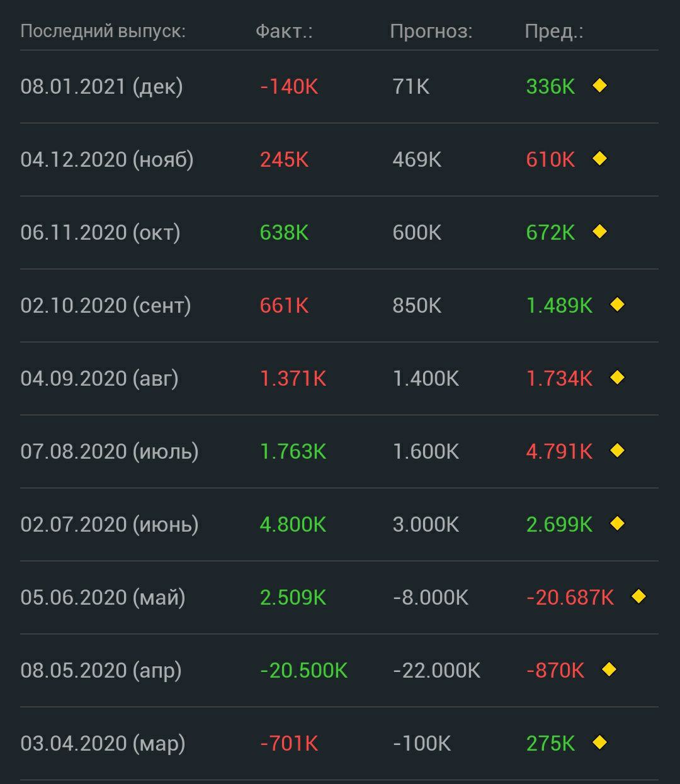Image resolution: width=680 pixels, height=784 pixels.
Task: Click the yellow diamond next to -870K
Action: click(608, 669)
